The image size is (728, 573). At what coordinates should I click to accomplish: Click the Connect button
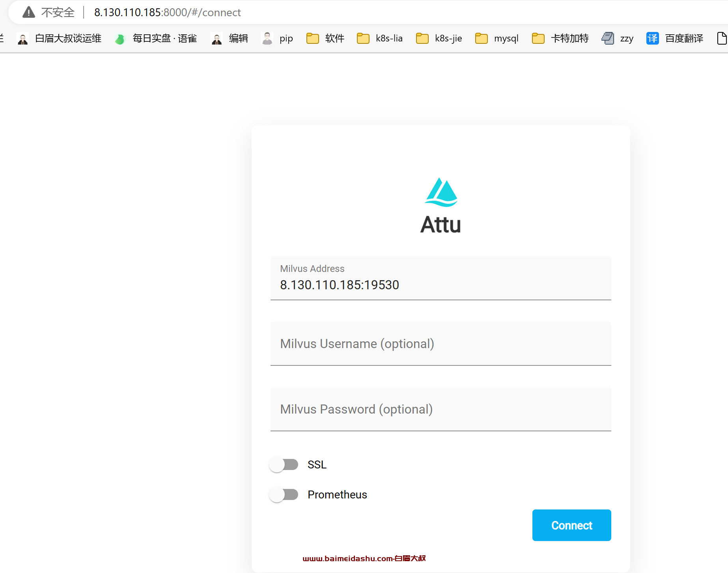coord(571,525)
